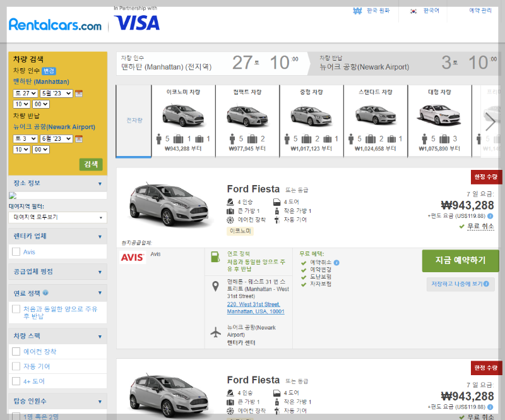Click the info icon on 저장하고 나중에 보기
The image size is (505, 420).
coord(486,284)
